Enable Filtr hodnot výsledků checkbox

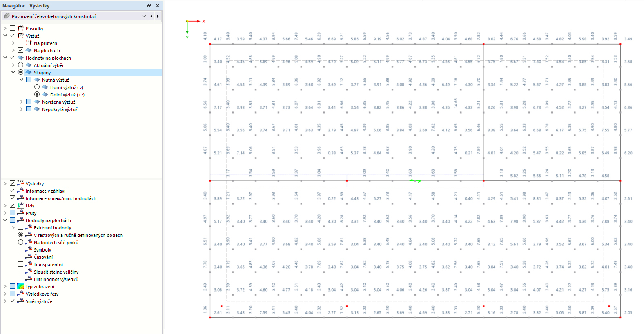(20, 279)
